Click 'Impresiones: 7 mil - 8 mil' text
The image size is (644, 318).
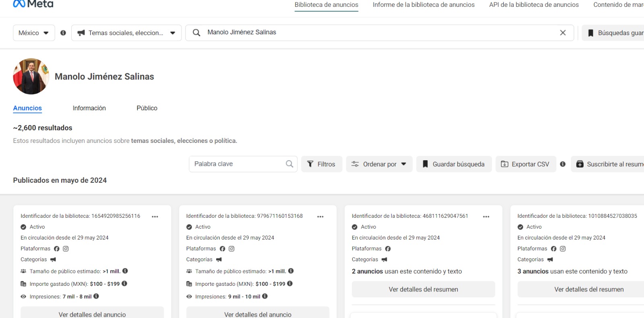click(60, 297)
